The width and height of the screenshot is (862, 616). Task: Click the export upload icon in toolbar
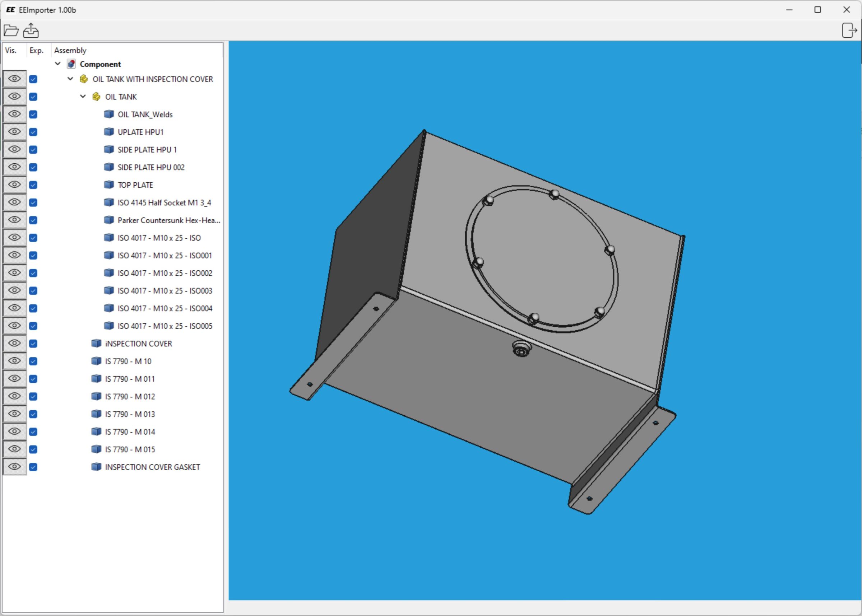tap(31, 31)
